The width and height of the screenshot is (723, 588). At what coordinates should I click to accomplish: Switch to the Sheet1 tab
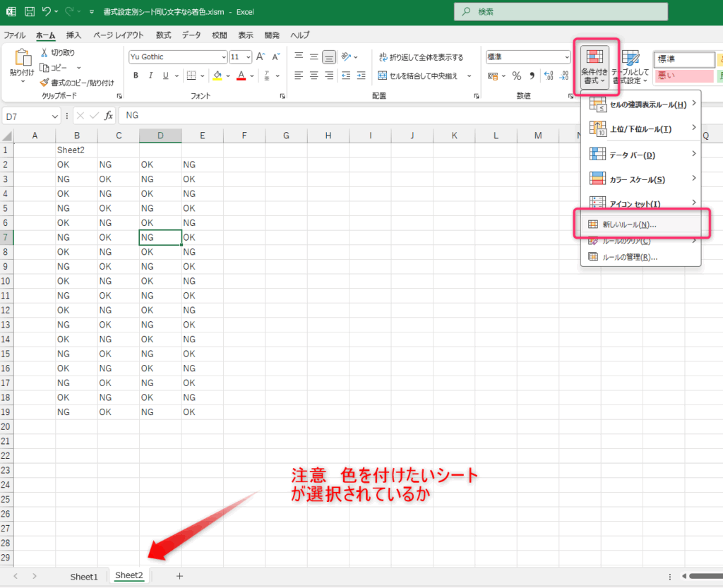pyautogui.click(x=84, y=576)
